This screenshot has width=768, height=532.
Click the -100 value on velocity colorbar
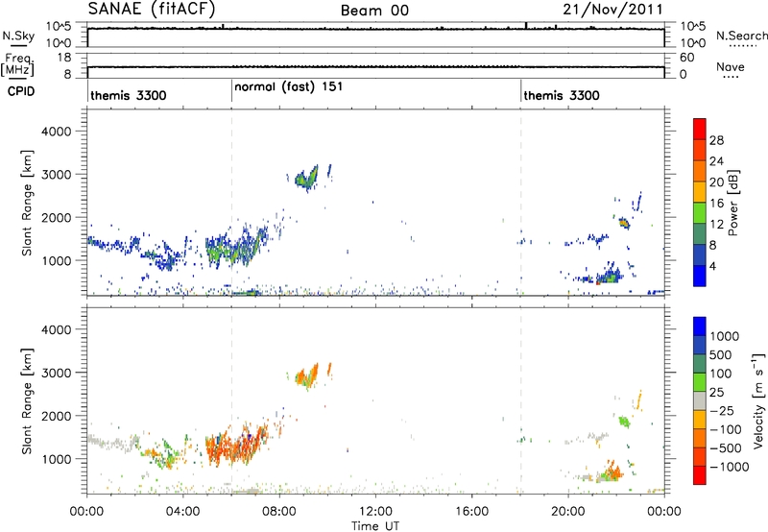[x=726, y=429]
